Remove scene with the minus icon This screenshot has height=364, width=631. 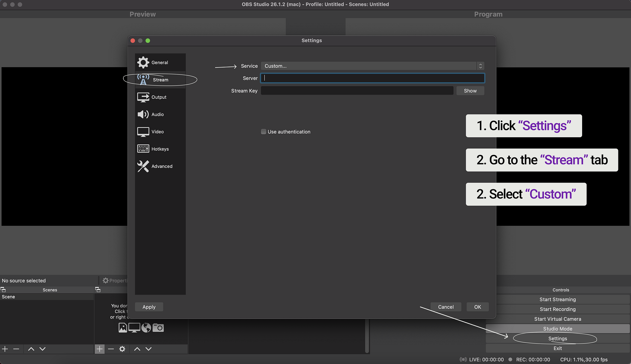coord(16,349)
